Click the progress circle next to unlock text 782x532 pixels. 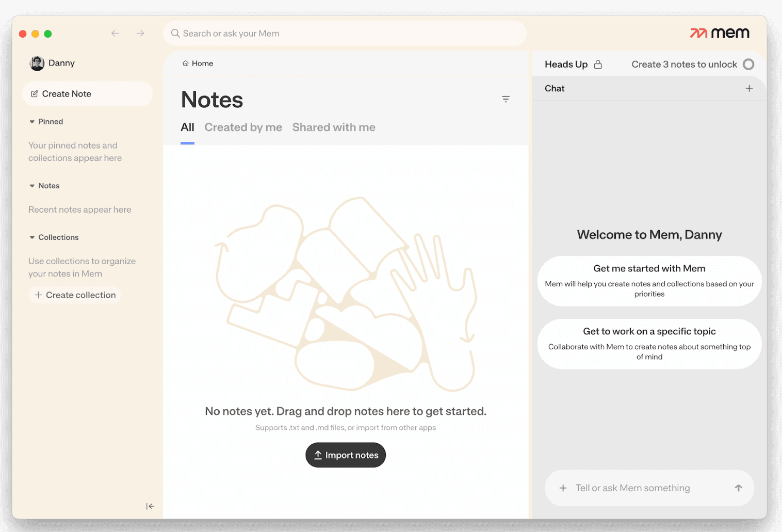(749, 64)
